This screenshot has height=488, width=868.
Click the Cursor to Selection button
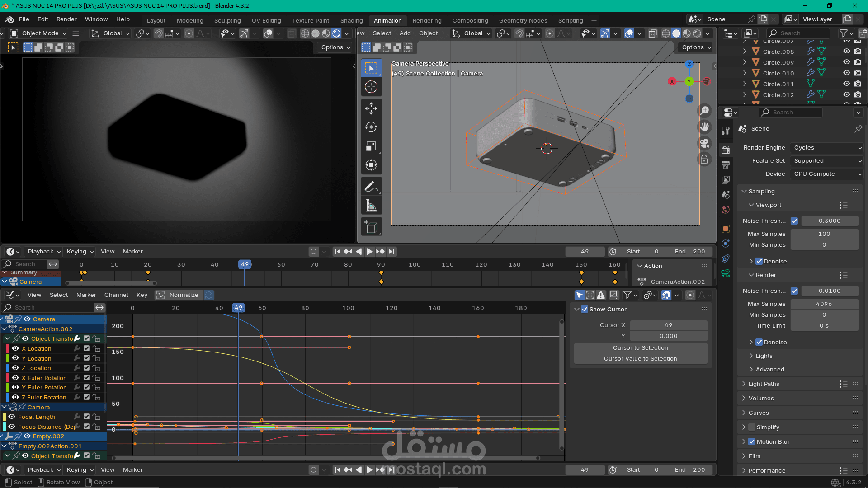(x=640, y=347)
